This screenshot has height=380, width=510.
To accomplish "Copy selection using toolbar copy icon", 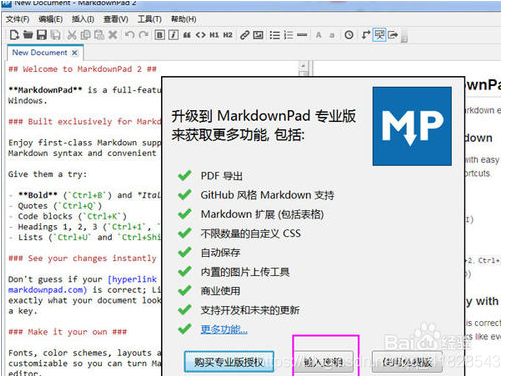I will pyautogui.click(x=86, y=35).
